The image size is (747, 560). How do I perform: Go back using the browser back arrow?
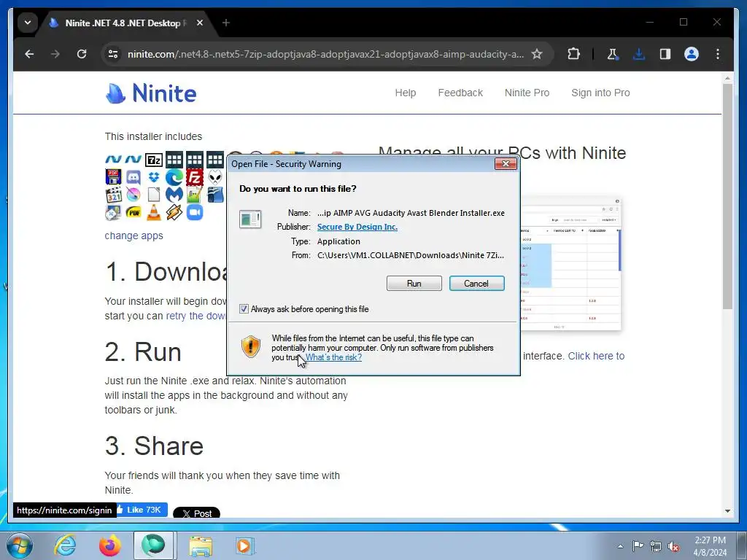[x=29, y=54]
